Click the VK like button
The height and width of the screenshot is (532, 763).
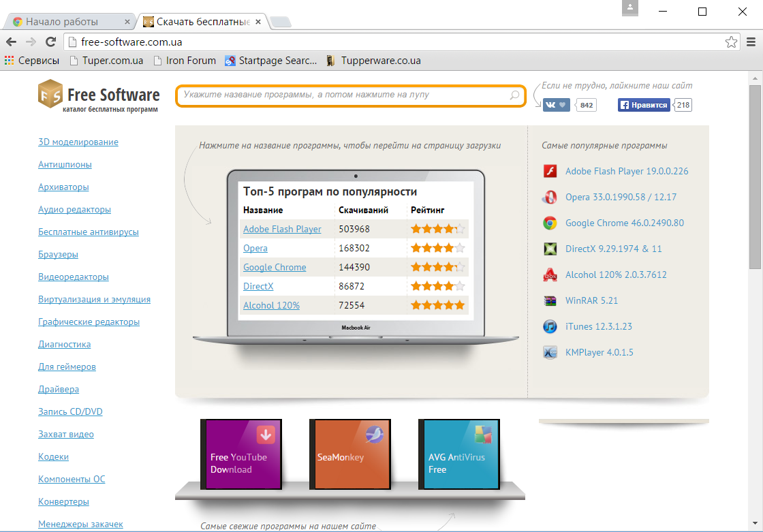click(556, 105)
